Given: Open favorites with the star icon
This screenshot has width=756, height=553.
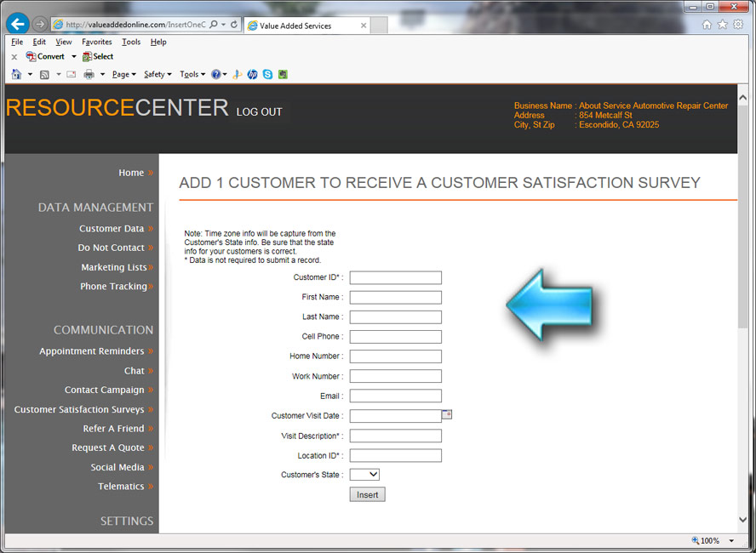Looking at the screenshot, I should (x=722, y=25).
